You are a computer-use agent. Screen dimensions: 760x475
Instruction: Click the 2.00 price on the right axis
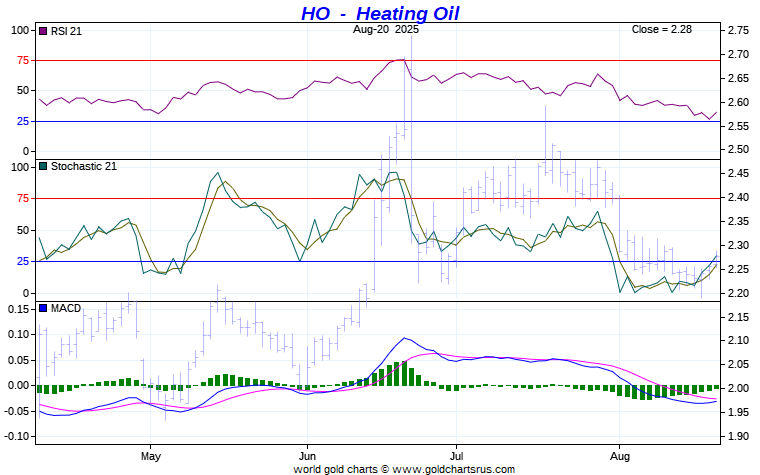(738, 388)
